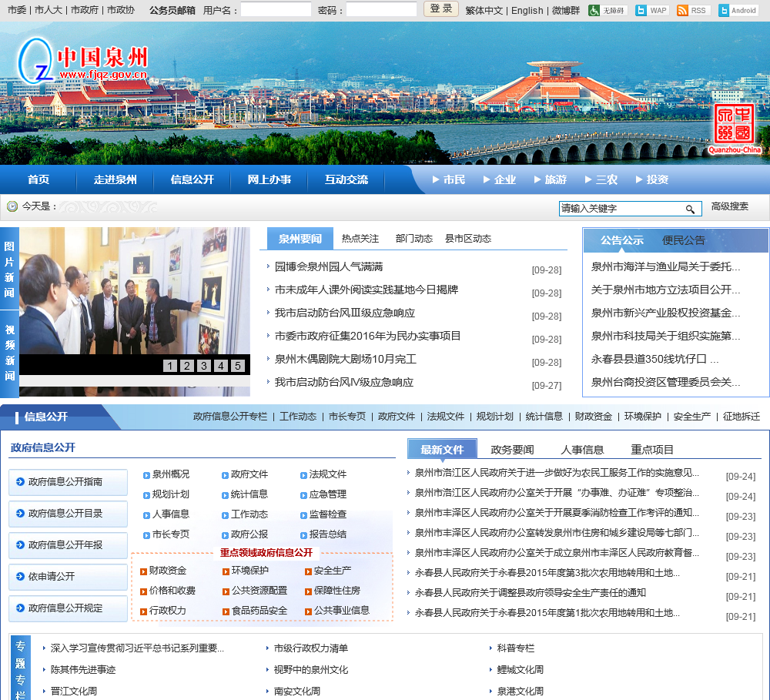
Task: Open 微博群 link in top bar
Action: pos(566,10)
